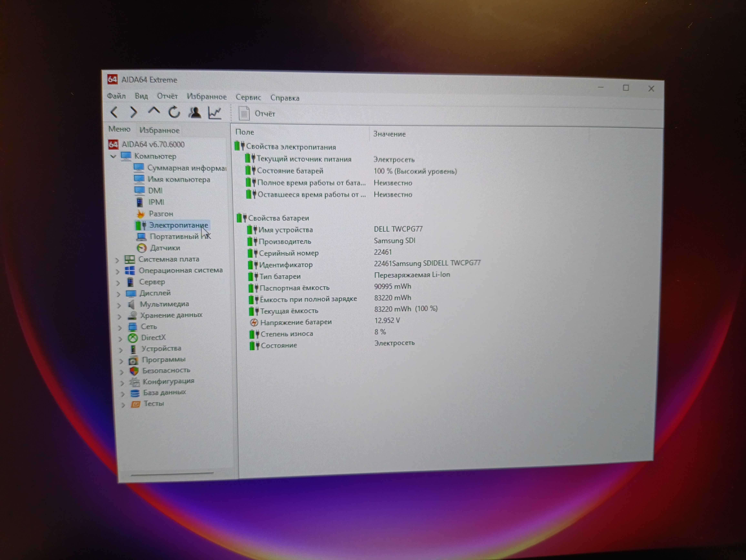Click the Компьютер monitor icon in tree
The image size is (746, 560).
click(x=126, y=156)
